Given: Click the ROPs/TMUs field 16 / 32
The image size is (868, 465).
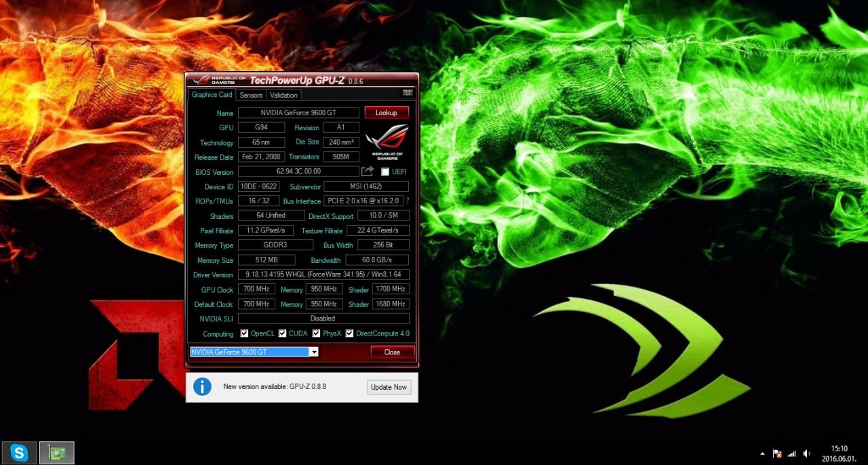Looking at the screenshot, I should (x=258, y=201).
